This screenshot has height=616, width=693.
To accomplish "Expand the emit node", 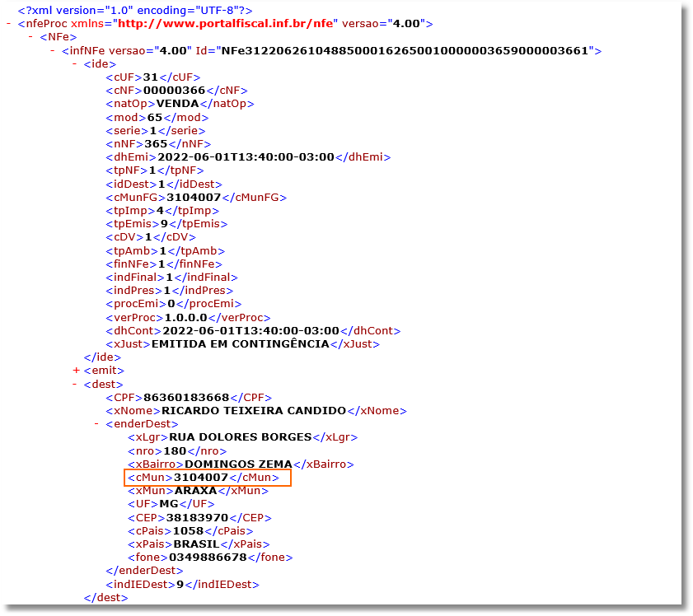I will [x=76, y=370].
